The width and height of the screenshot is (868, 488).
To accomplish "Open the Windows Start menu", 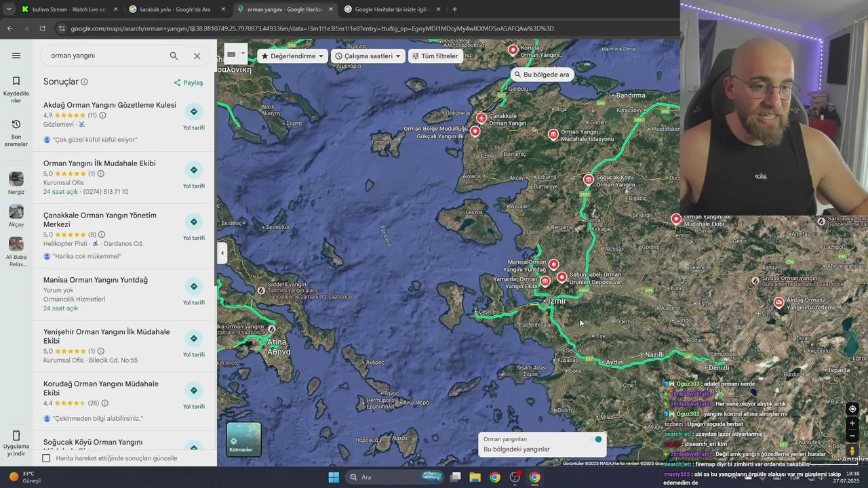I will tap(334, 477).
